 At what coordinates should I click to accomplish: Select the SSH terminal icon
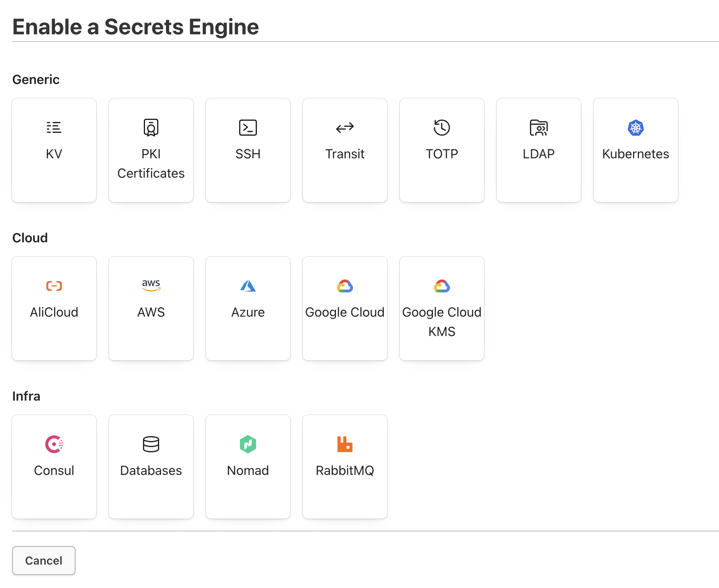[248, 127]
